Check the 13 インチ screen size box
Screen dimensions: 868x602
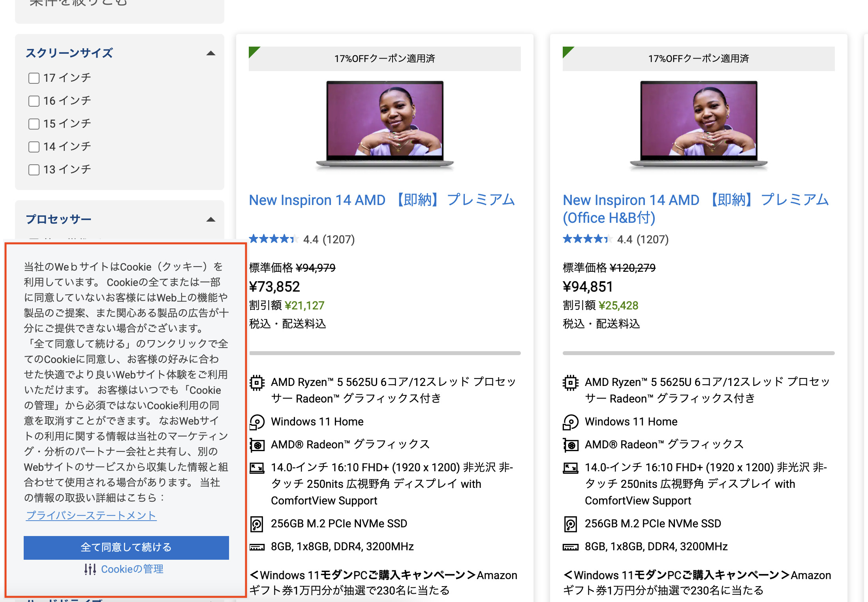tap(34, 170)
